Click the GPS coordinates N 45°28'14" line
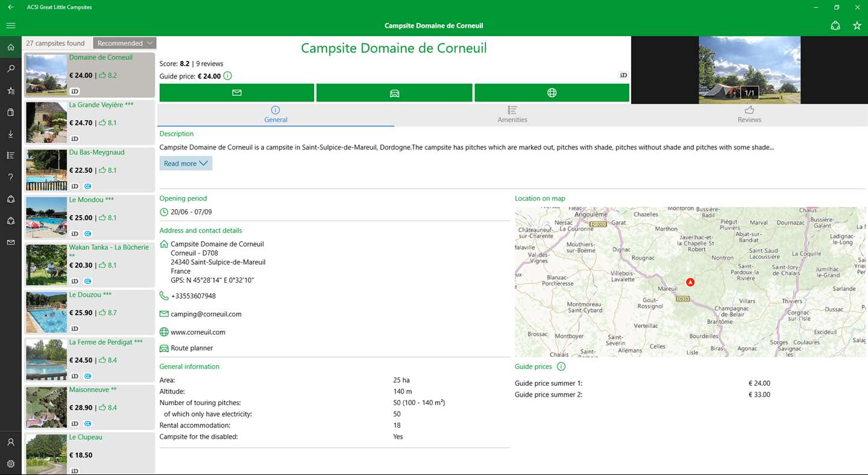This screenshot has height=475, width=868. click(x=212, y=280)
